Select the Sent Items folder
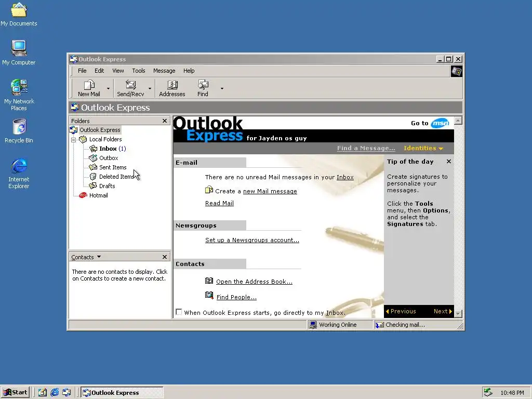The height and width of the screenshot is (399, 532). [113, 167]
